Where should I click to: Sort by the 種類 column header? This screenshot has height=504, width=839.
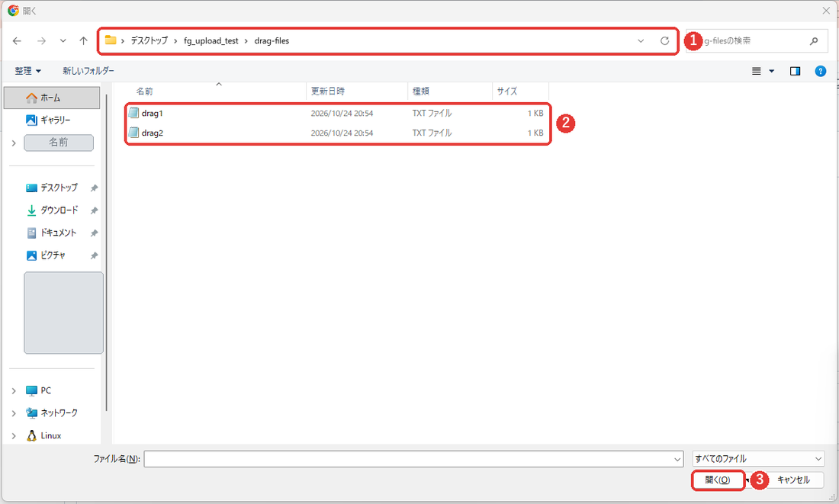point(450,91)
